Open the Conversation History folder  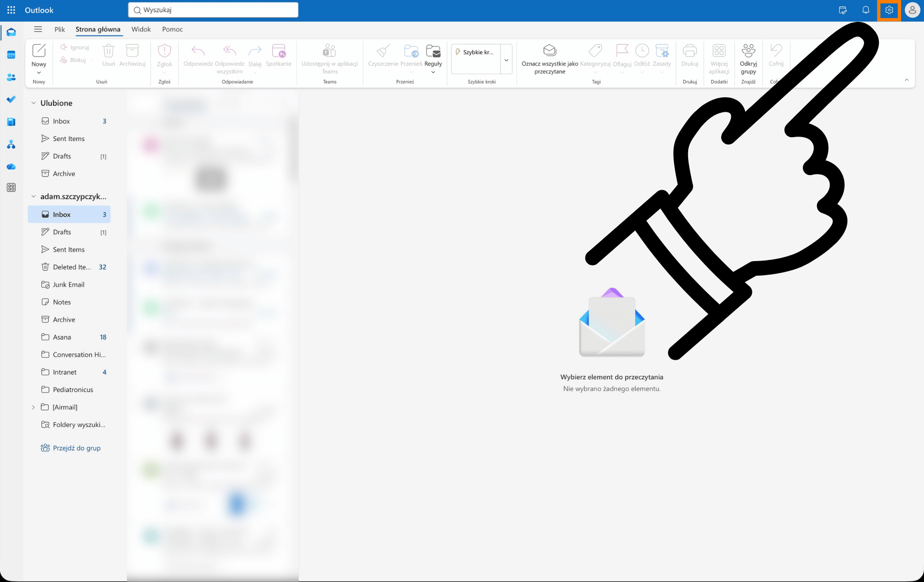point(69,354)
